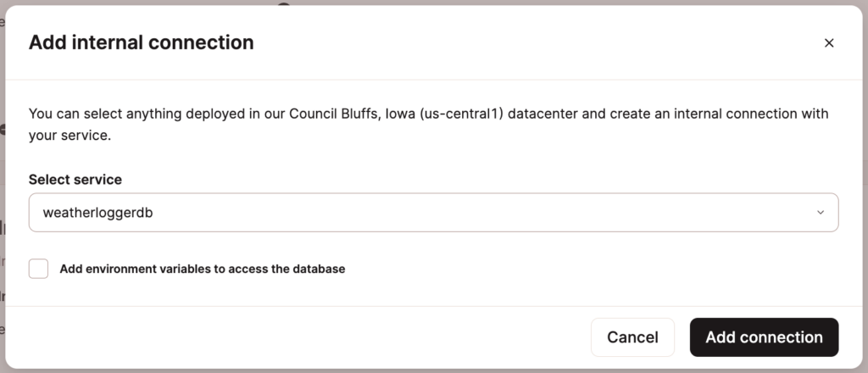Tick the box beside database access option
Image resolution: width=868 pixels, height=373 pixels.
(38, 269)
